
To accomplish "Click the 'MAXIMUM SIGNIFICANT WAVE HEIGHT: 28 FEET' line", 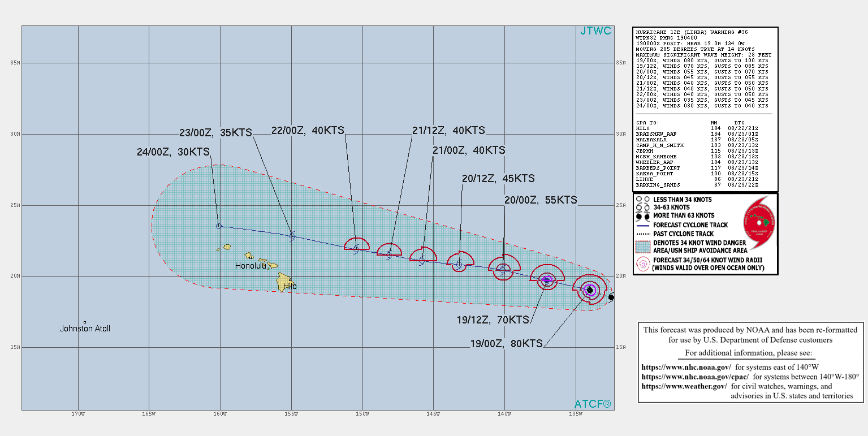I will (703, 55).
